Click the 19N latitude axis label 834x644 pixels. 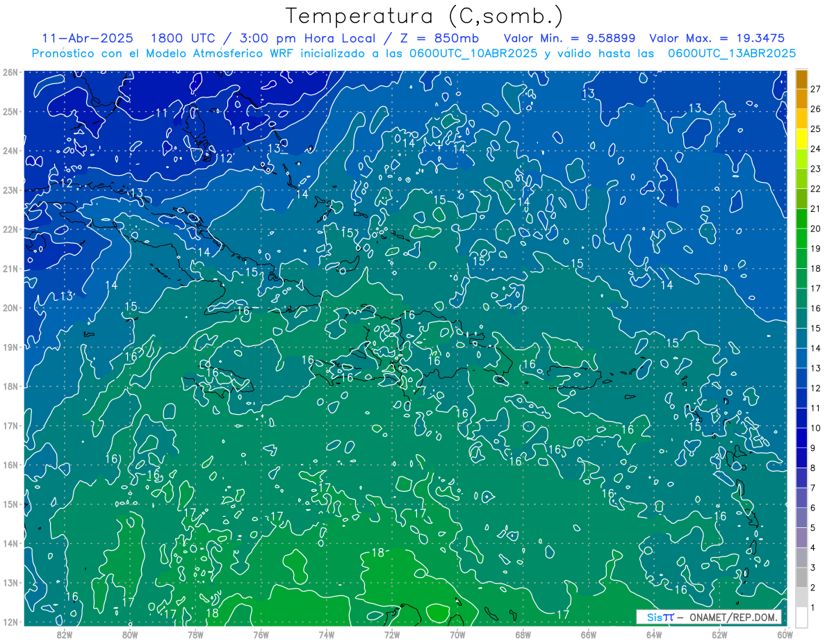10,347
